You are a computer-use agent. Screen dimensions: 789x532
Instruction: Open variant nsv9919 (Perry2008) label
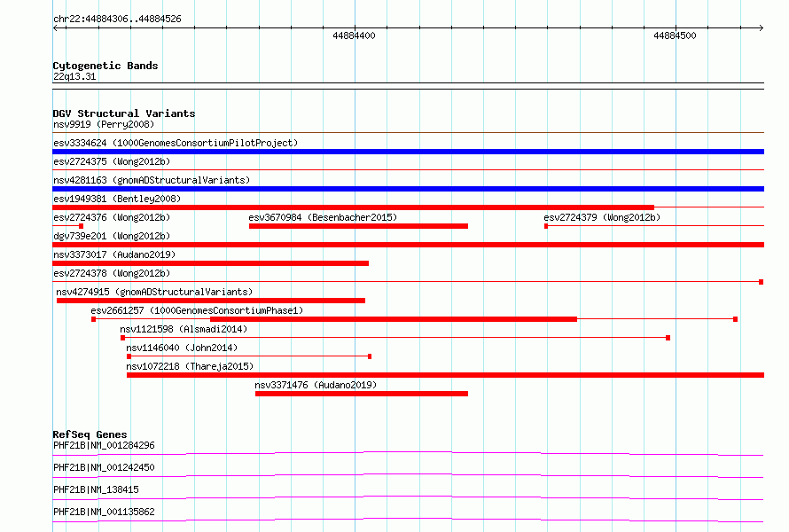pos(104,124)
